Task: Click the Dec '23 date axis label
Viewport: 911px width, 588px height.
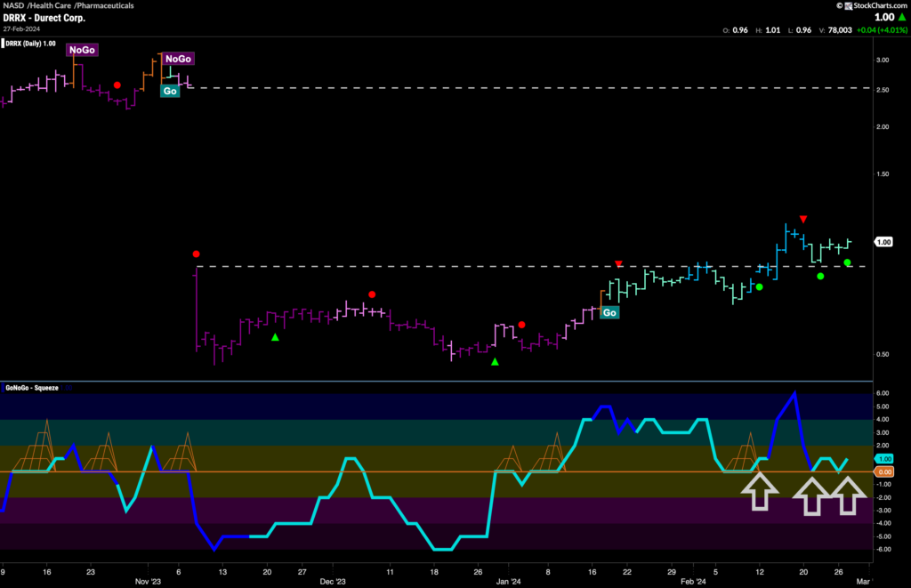Action: click(x=332, y=582)
